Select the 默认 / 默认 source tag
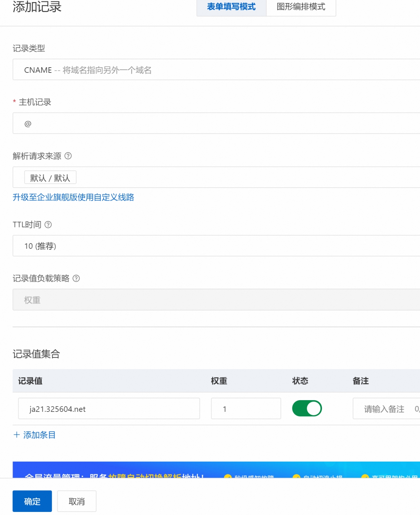 pyautogui.click(x=50, y=178)
